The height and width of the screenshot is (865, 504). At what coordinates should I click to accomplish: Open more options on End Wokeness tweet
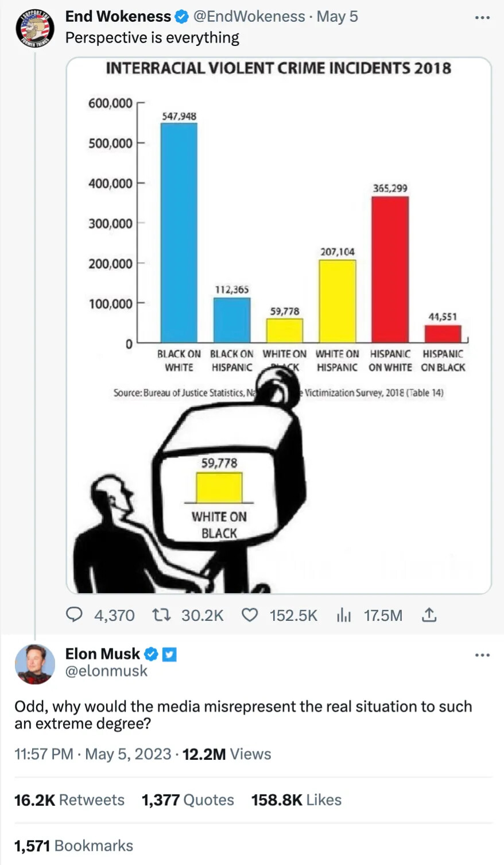click(483, 18)
